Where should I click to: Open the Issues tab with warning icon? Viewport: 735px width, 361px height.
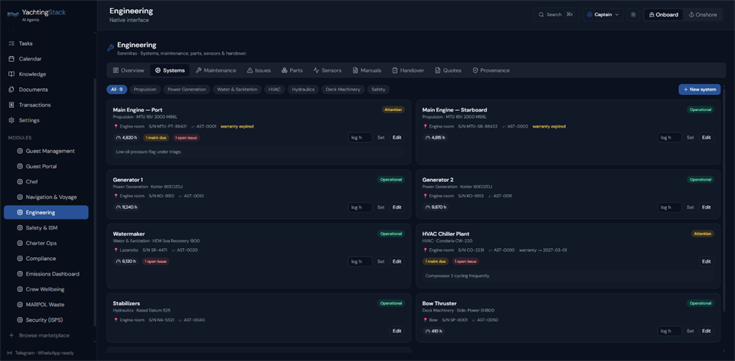tap(259, 70)
